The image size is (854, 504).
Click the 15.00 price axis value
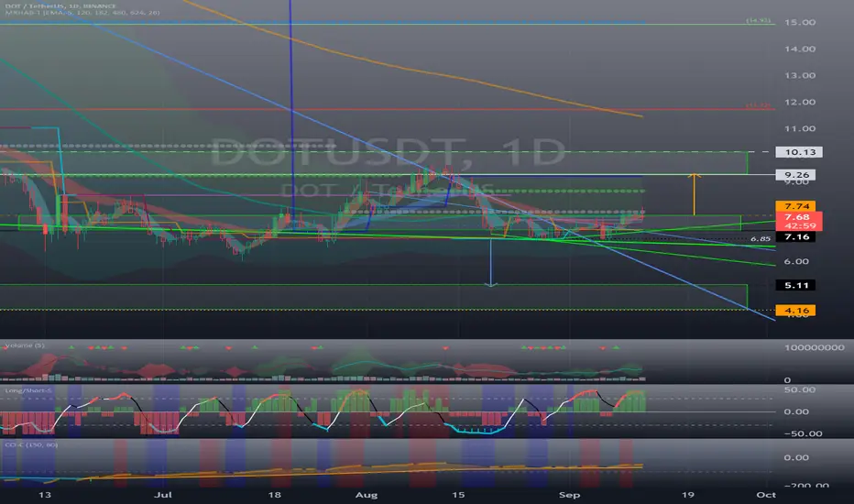click(x=800, y=22)
